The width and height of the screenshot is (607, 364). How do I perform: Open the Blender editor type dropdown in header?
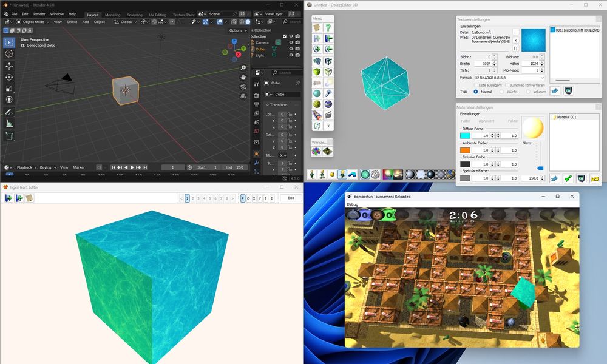tap(7, 22)
